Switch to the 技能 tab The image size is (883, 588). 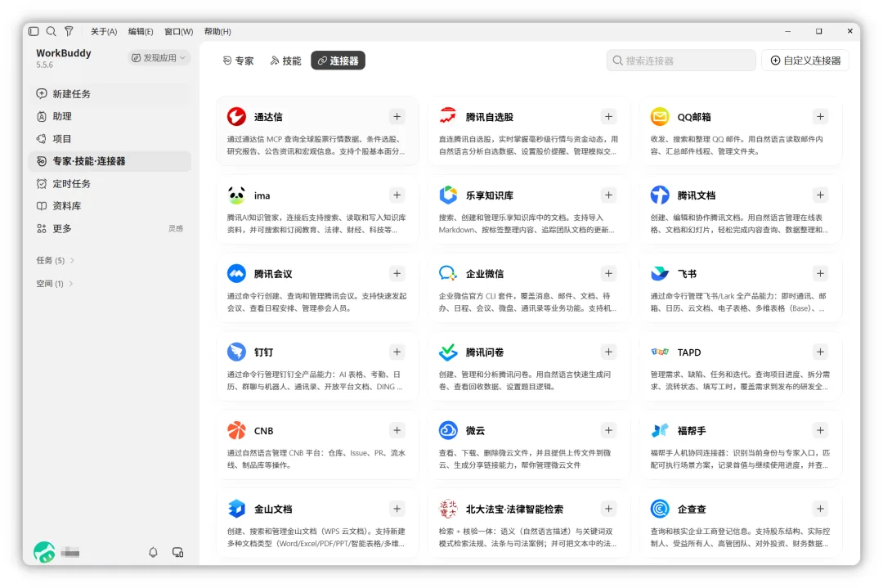pos(285,61)
